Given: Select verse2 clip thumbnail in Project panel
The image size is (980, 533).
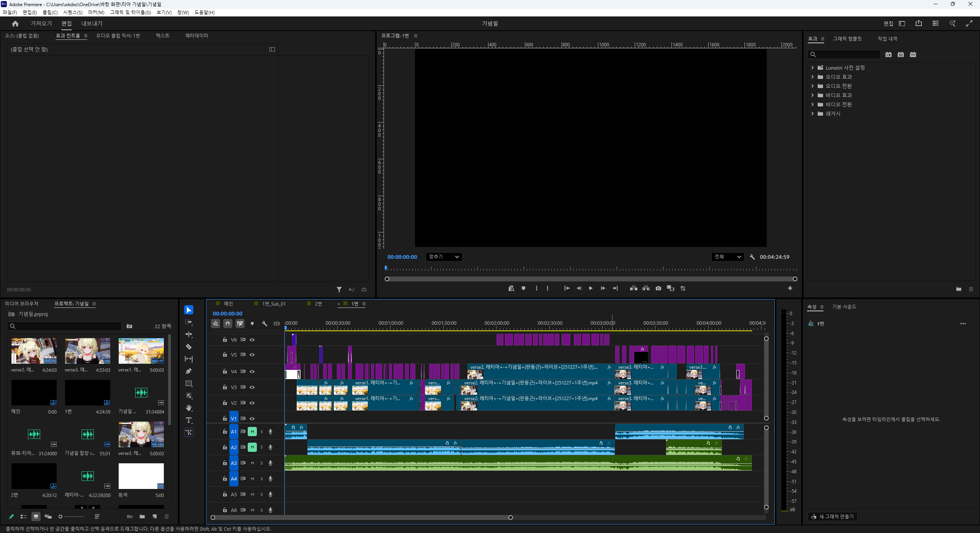Looking at the screenshot, I should [34, 351].
